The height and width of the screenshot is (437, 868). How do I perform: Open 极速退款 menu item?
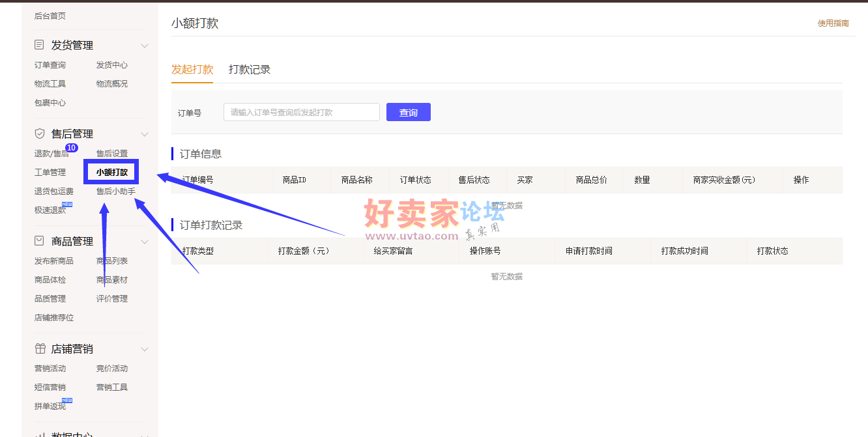(x=50, y=210)
